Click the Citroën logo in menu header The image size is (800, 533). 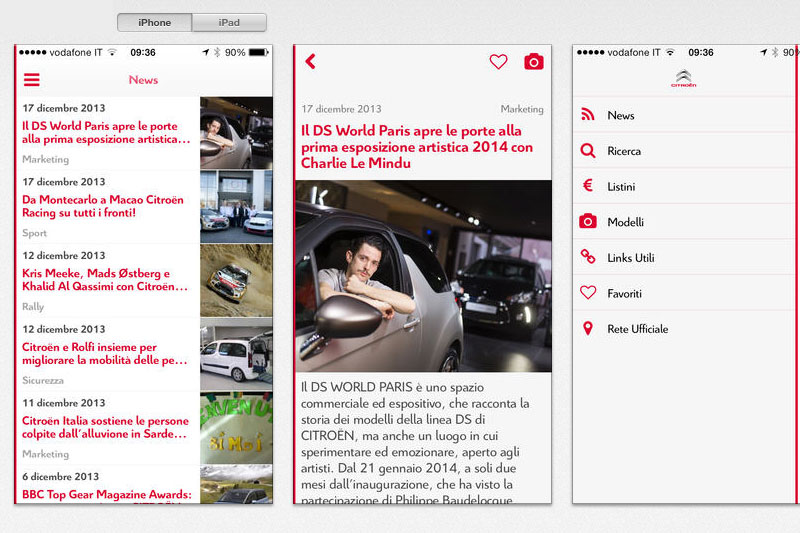point(684,80)
